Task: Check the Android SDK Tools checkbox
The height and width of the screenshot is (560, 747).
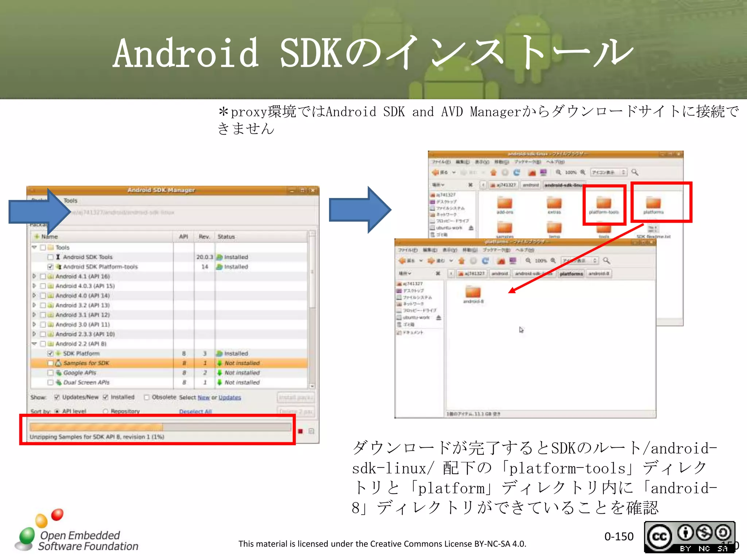Action: click(51, 257)
